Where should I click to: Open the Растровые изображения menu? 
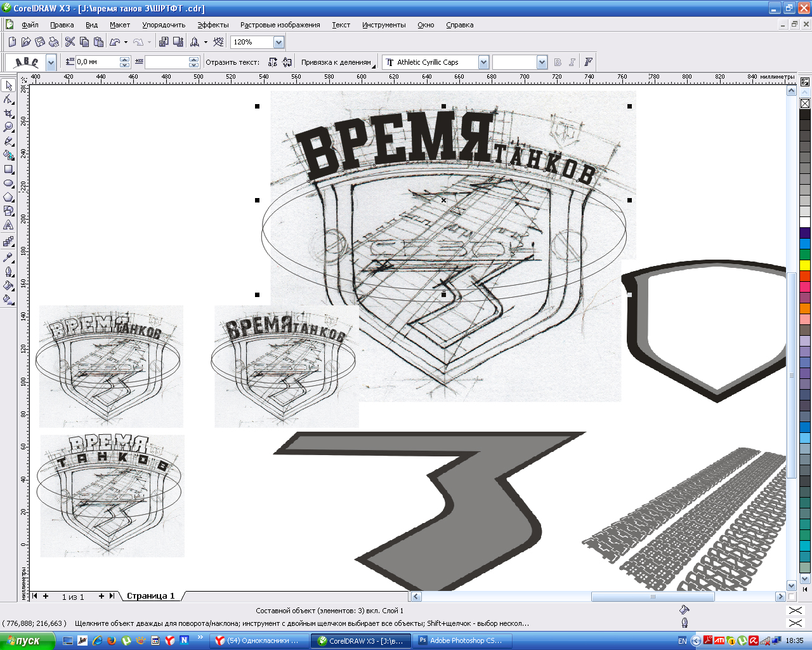pyautogui.click(x=280, y=25)
